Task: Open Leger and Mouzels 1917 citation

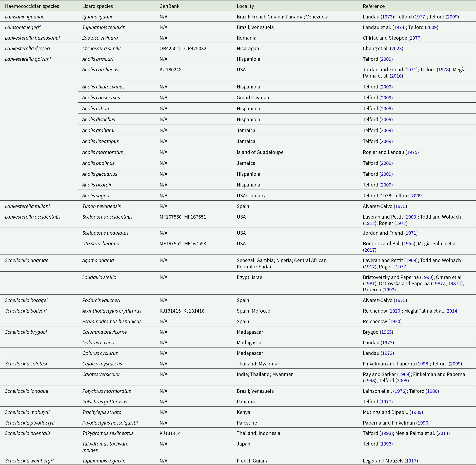Action: click(411, 461)
